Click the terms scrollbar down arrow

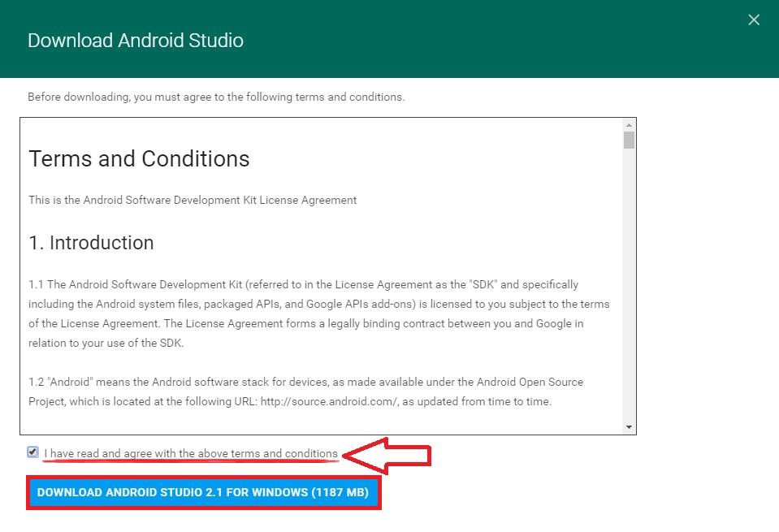pyautogui.click(x=629, y=427)
